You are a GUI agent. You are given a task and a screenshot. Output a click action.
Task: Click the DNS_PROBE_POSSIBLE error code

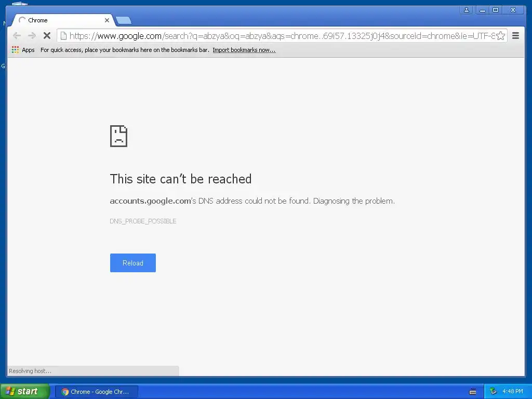(x=143, y=221)
